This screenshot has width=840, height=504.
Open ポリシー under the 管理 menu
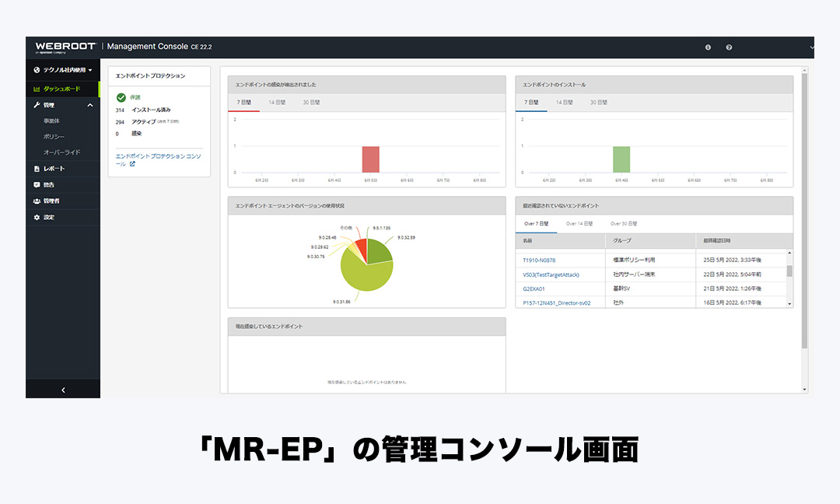point(54,137)
